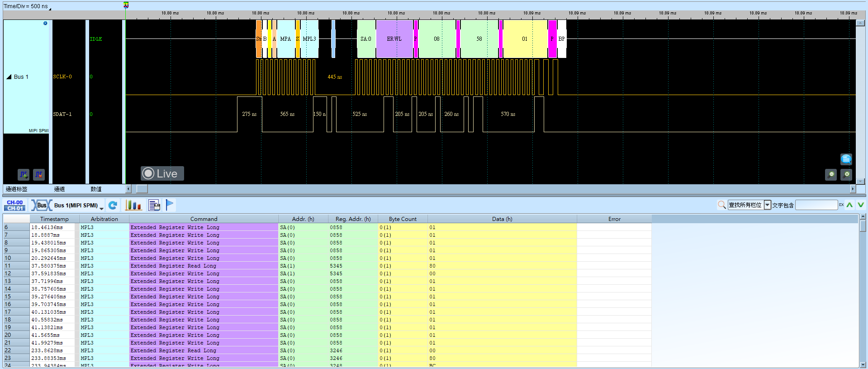The image size is (868, 369).
Task: Click the trigger marker on time ruler
Action: (126, 5)
